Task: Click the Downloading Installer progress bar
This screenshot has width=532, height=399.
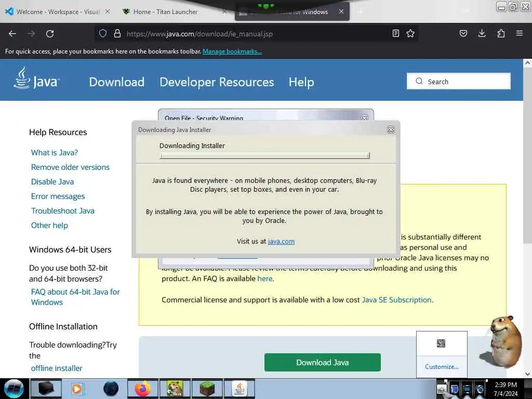Action: [x=264, y=155]
